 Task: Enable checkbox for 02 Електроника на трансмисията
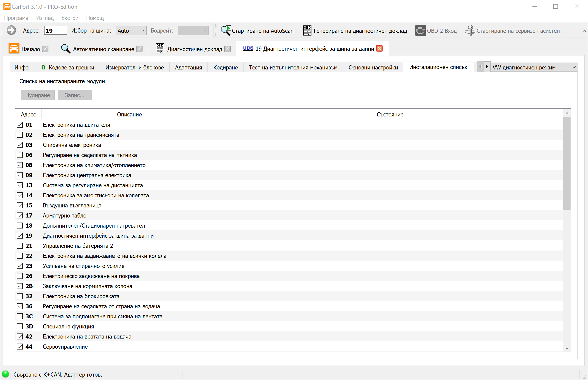(x=20, y=135)
